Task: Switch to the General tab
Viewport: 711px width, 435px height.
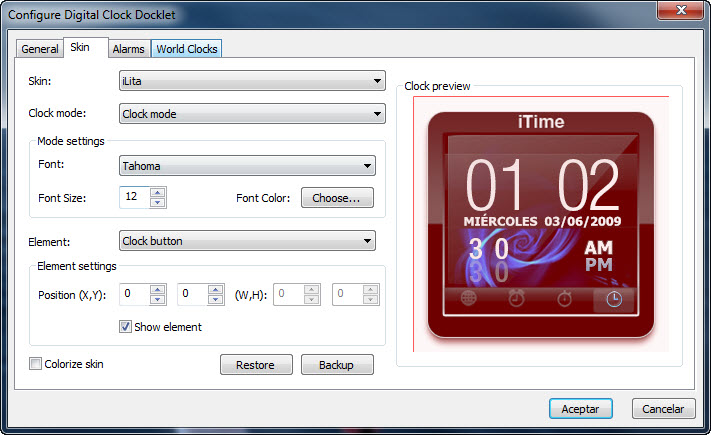Action: [40, 49]
